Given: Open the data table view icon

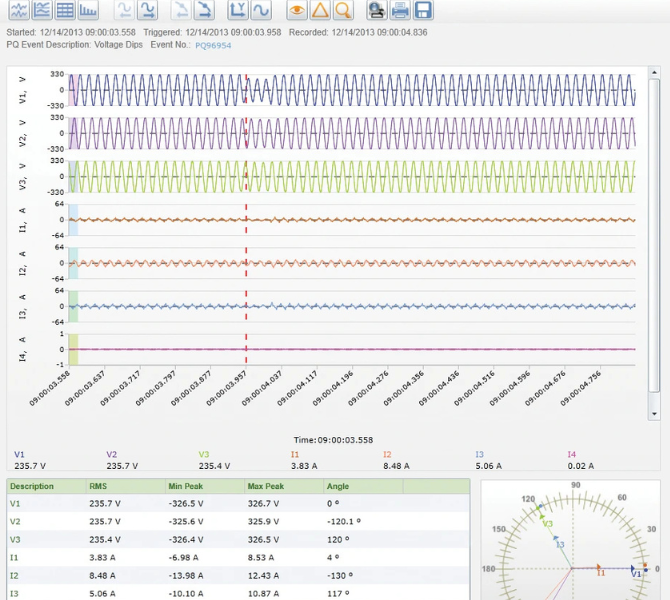Looking at the screenshot, I should point(65,11).
